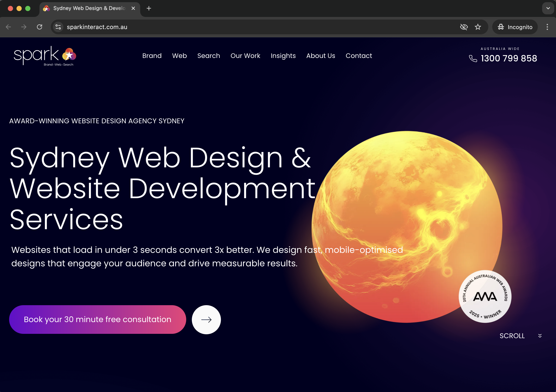The height and width of the screenshot is (392, 556).
Task: Open the Our Work menu item
Action: 245,56
